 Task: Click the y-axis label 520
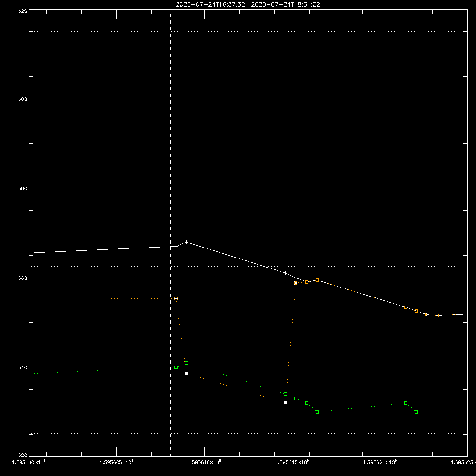click(x=23, y=456)
